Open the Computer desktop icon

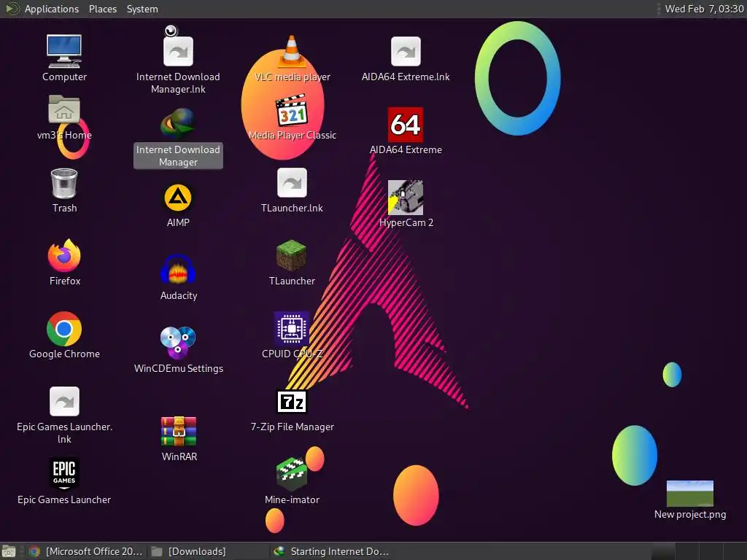coord(64,52)
